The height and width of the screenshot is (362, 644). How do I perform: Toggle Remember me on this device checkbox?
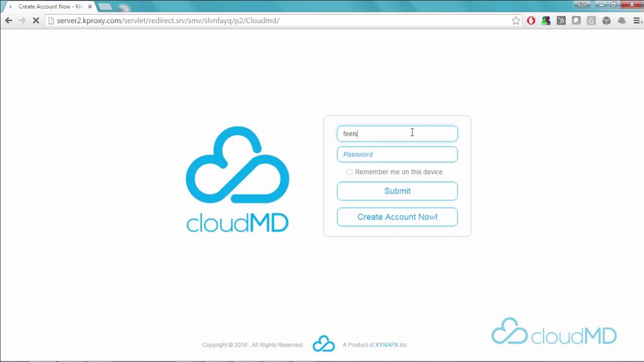(x=349, y=172)
